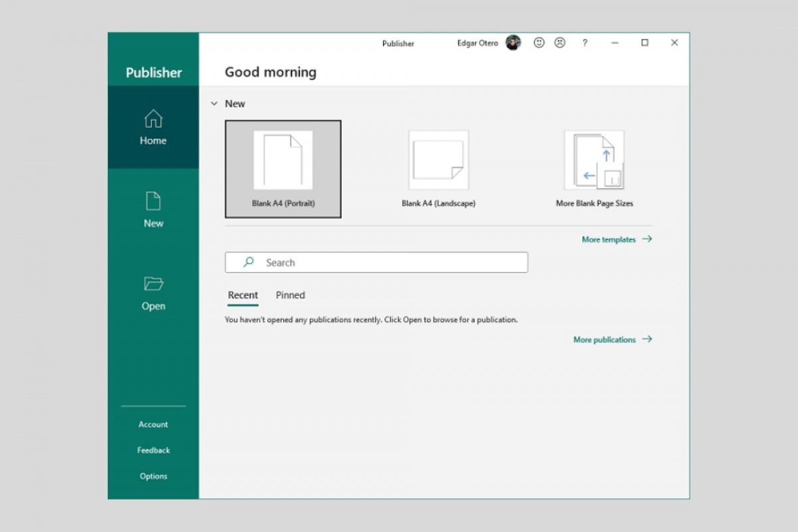Go to the Open folder section

pyautogui.click(x=153, y=293)
